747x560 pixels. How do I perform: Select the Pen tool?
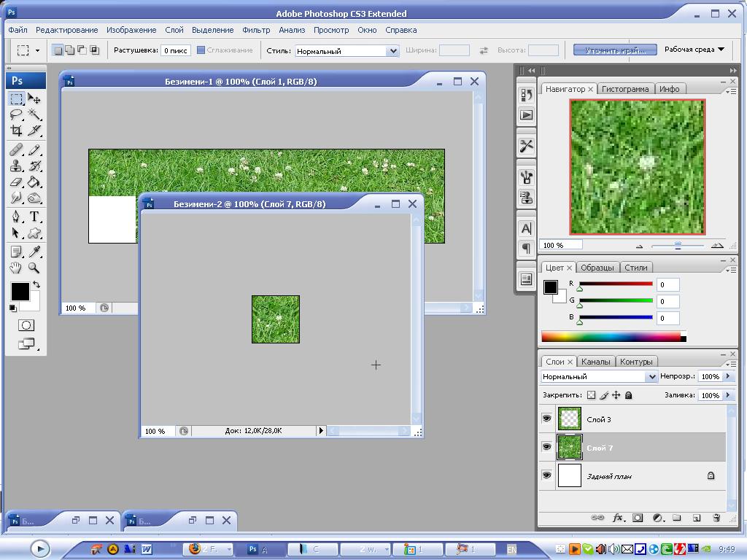17,217
